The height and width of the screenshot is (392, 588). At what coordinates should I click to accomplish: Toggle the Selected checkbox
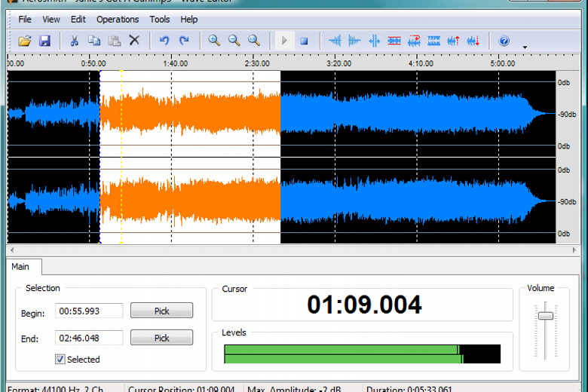(60, 359)
